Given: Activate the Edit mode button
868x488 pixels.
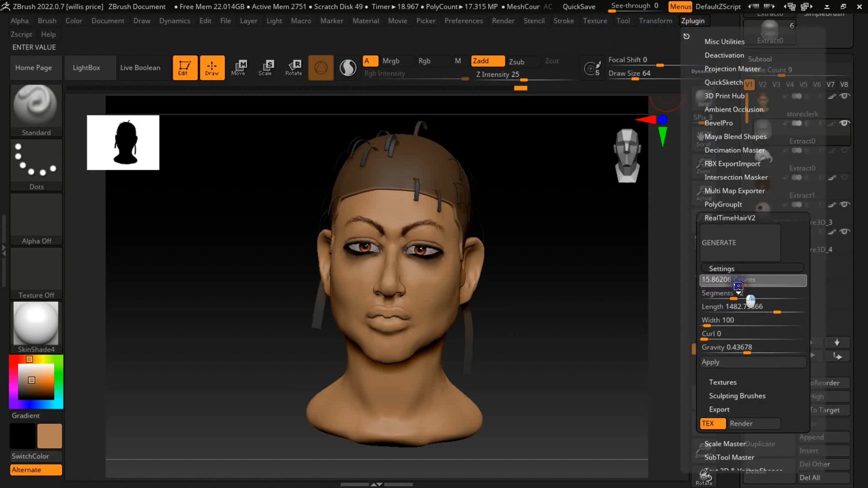Looking at the screenshot, I should click(x=185, y=68).
